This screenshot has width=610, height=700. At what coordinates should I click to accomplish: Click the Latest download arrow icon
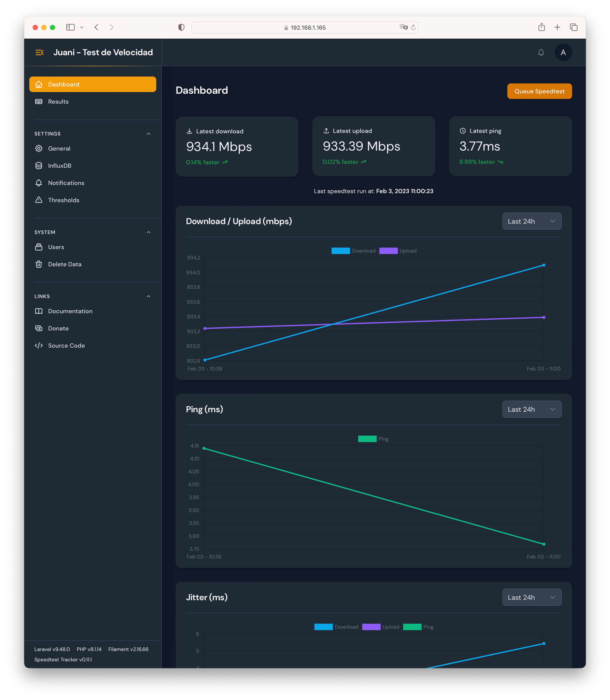point(189,131)
